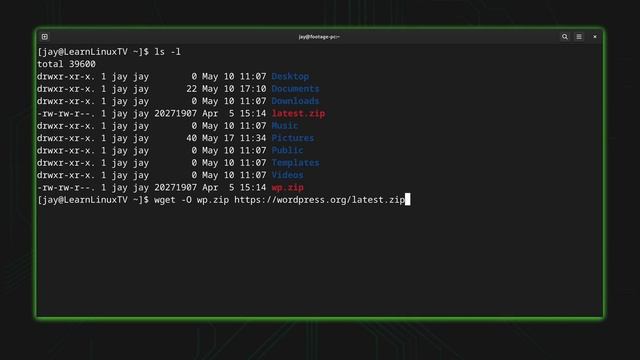Open a new terminal tab with the plus icon
The width and height of the screenshot is (640, 360).
[44, 37]
